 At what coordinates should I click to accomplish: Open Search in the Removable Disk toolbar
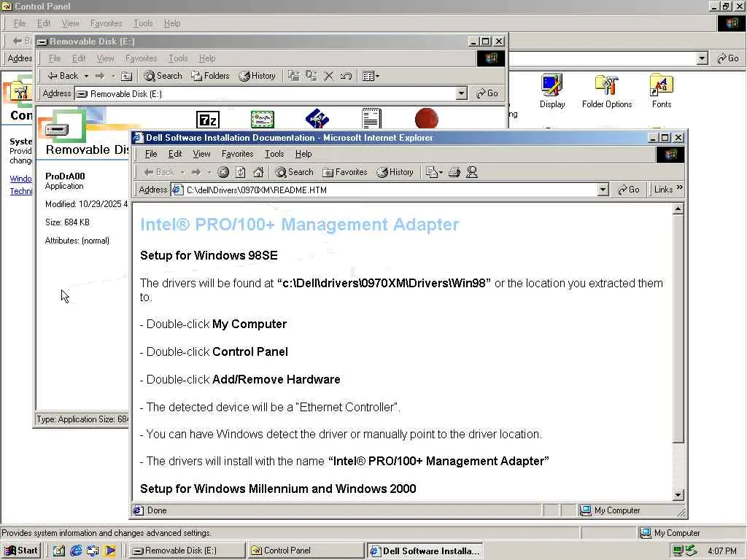[x=163, y=76]
